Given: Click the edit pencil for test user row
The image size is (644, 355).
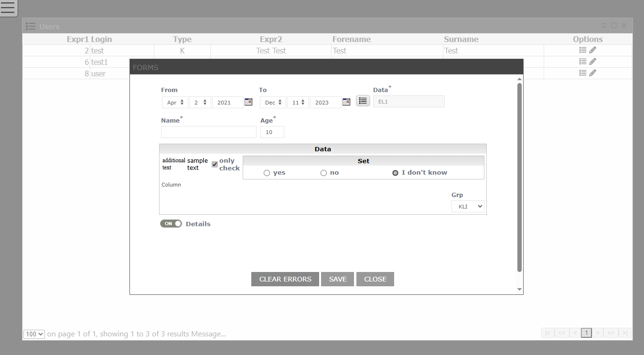Looking at the screenshot, I should (x=593, y=50).
